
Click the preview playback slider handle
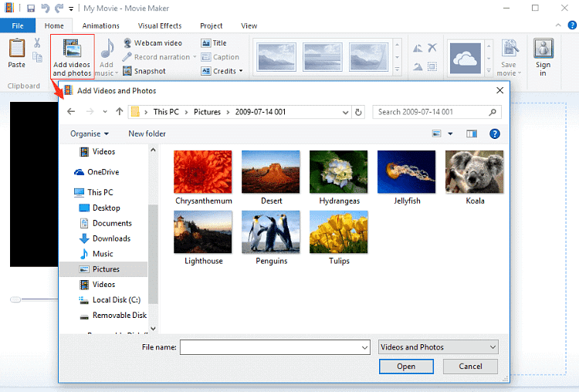[15, 299]
